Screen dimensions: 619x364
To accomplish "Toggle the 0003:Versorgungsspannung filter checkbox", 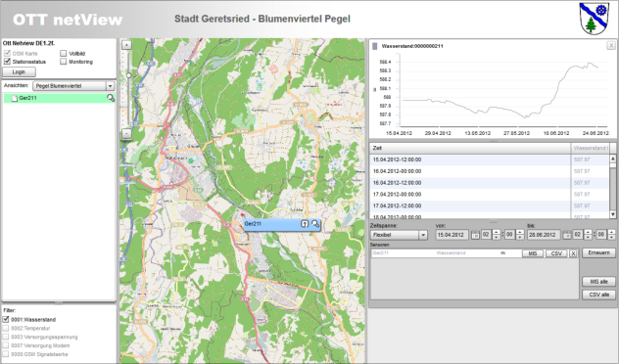I will [x=6, y=337].
